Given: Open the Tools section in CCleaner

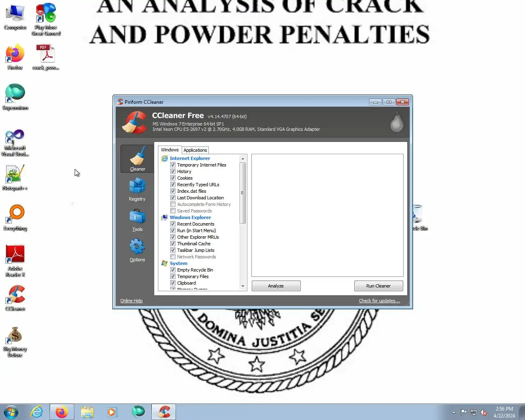Looking at the screenshot, I should point(137,220).
